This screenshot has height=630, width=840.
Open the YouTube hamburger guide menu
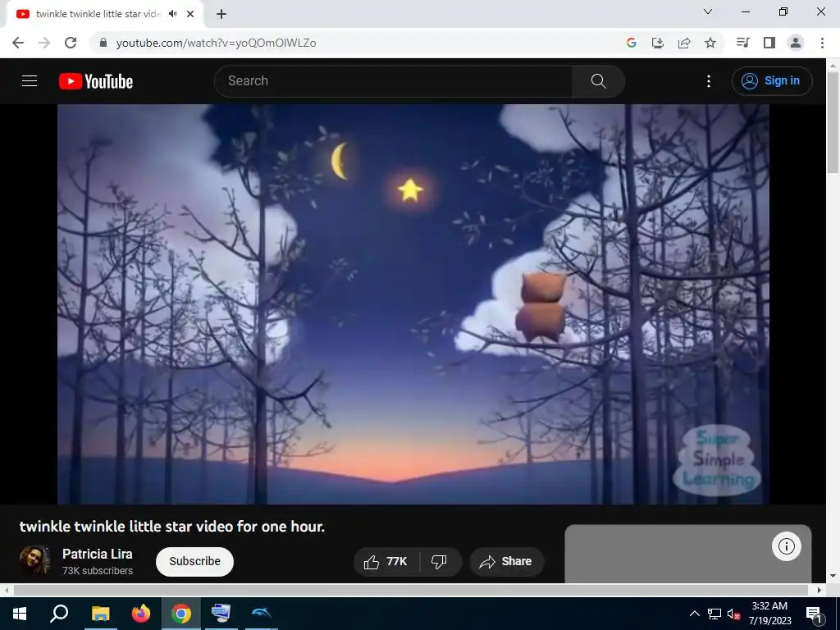click(30, 81)
